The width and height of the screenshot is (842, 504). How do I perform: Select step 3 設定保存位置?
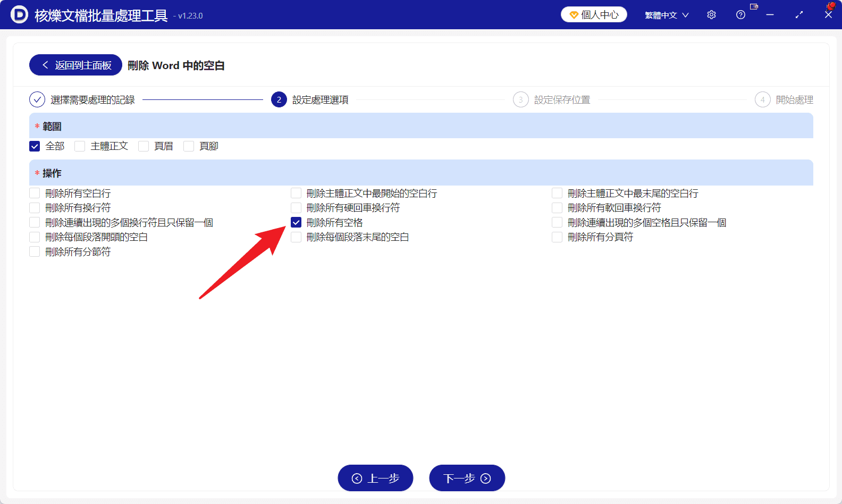pos(552,99)
